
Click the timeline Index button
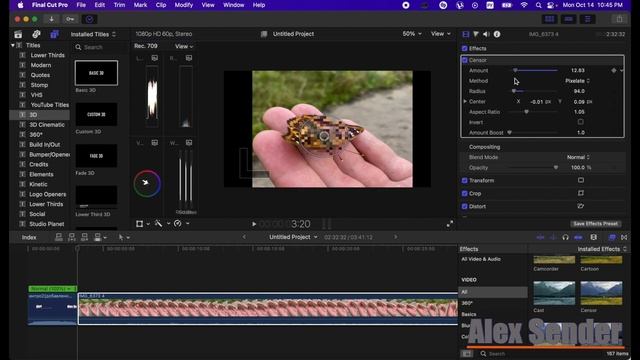coord(29,237)
